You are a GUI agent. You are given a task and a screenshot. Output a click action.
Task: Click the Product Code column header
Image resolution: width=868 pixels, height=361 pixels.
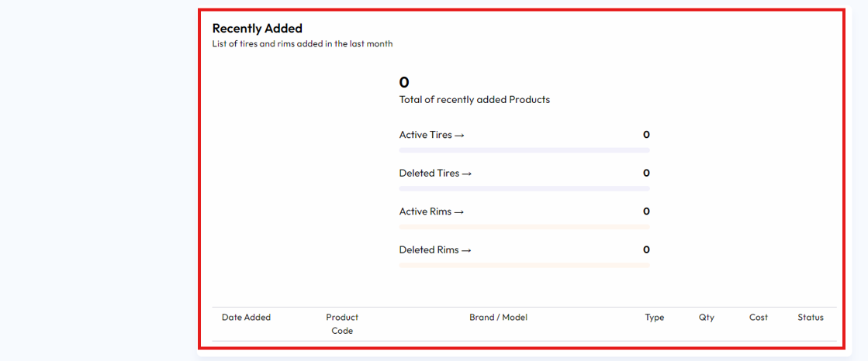pos(342,324)
